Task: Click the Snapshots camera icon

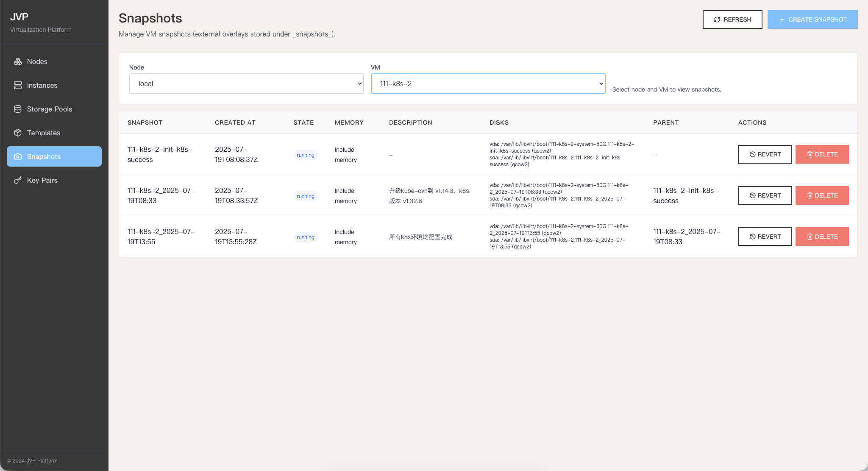Action: click(x=18, y=156)
